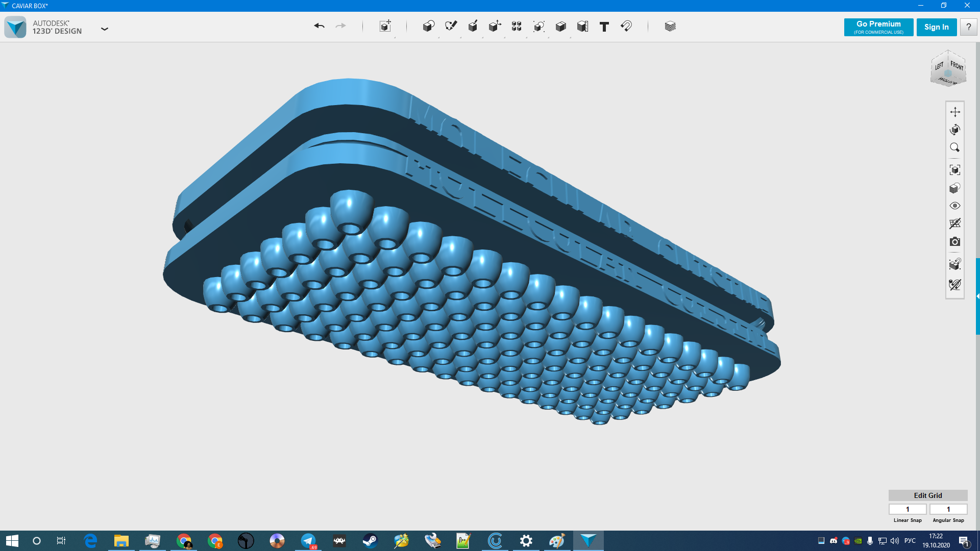
Task: Click the Snap magnet tool in the top toolbar
Action: [x=626, y=27]
